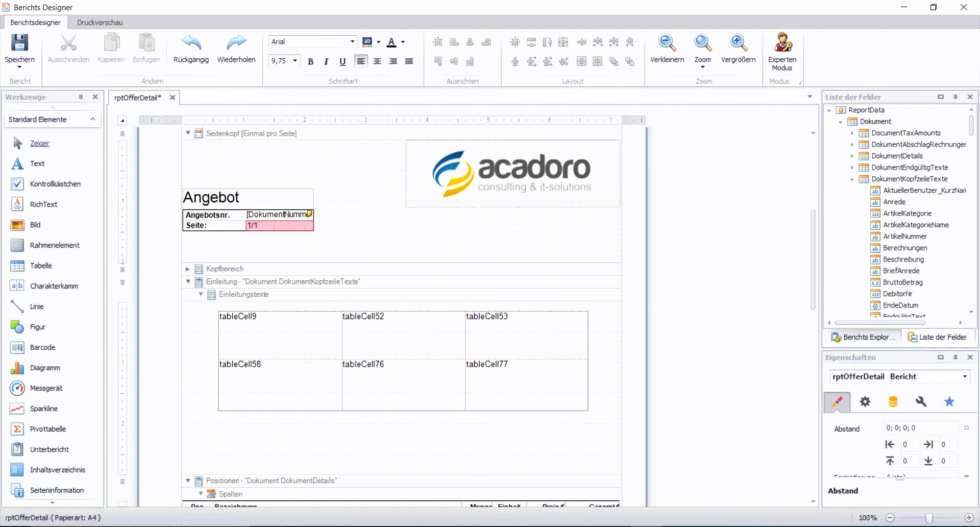Select the Barcode tool
This screenshot has width=980, height=527.
(x=42, y=347)
